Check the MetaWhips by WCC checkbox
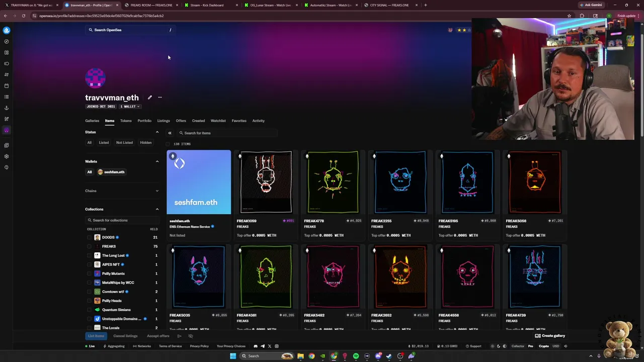This screenshot has height=362, width=644. 90,283
